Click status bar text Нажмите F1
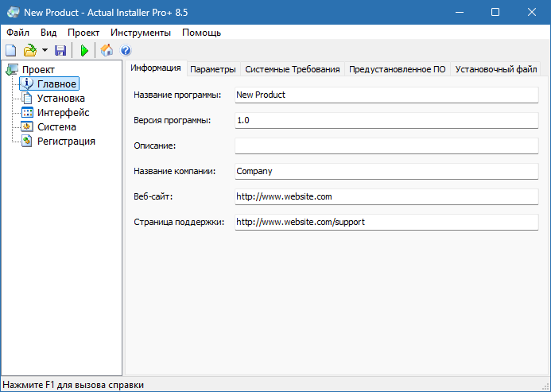 (x=73, y=385)
